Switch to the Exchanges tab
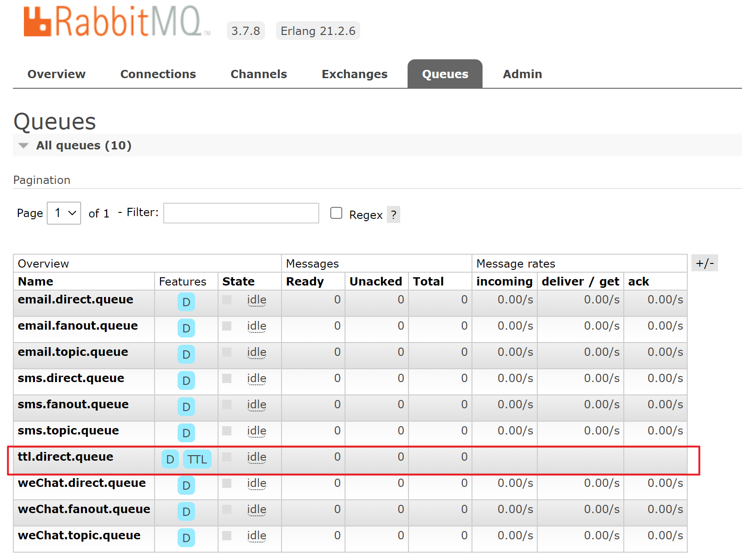The height and width of the screenshot is (560, 742). 354,74
